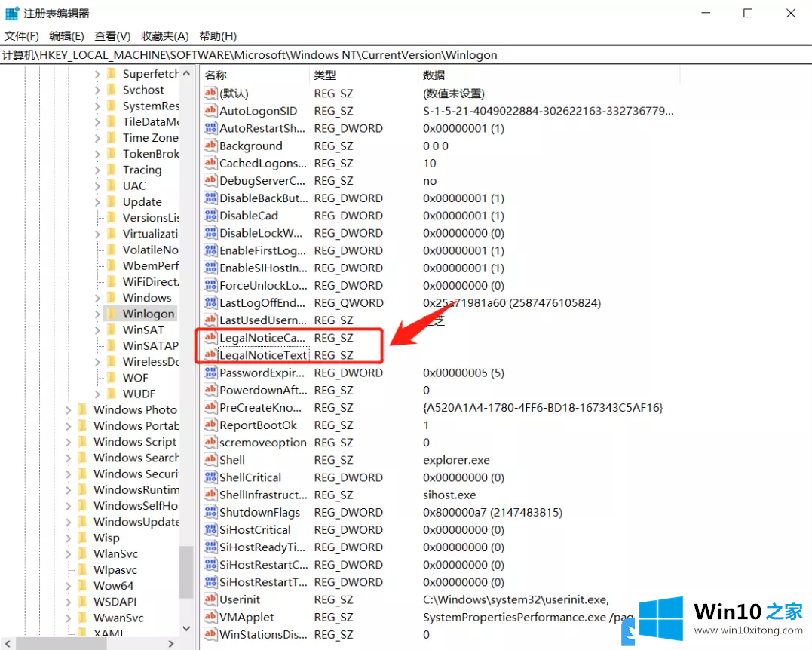
Task: Click the DisableCad DWORD icon
Action: tap(210, 216)
